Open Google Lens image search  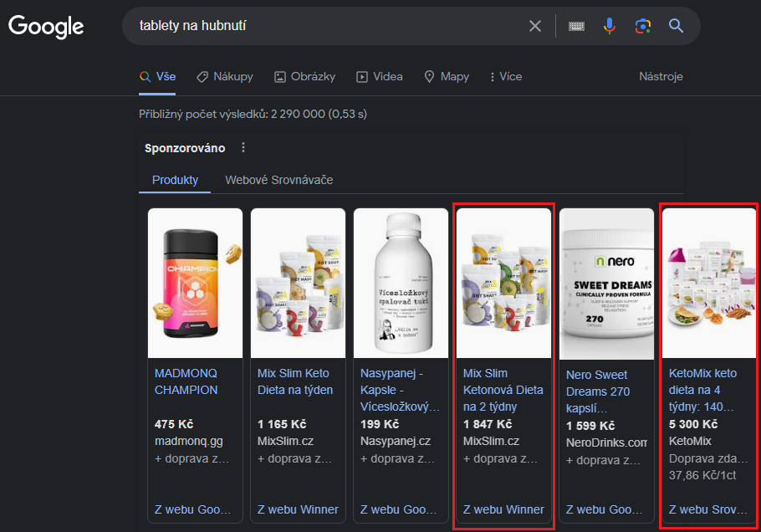[x=642, y=26]
